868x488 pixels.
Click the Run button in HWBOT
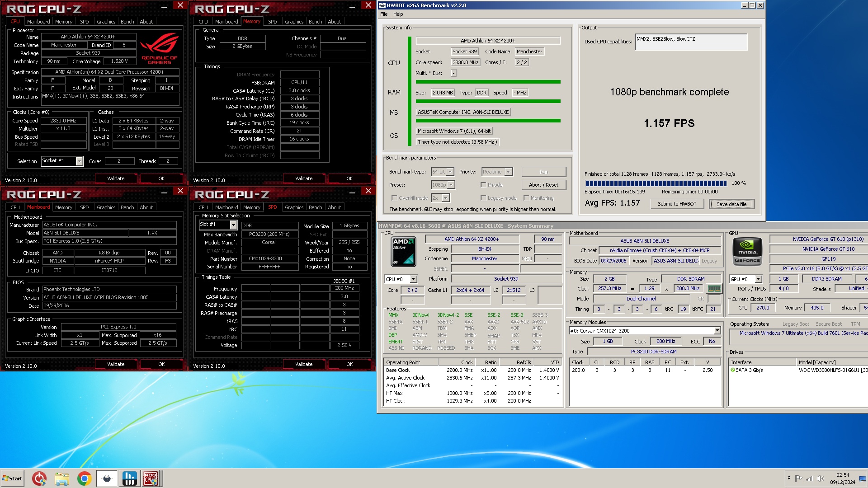click(x=543, y=172)
